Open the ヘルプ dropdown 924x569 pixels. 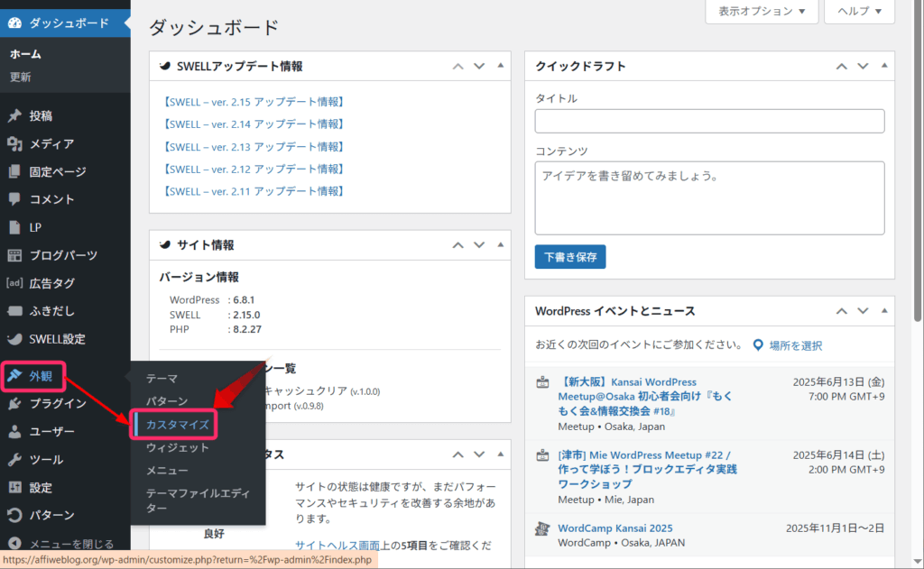[859, 11]
